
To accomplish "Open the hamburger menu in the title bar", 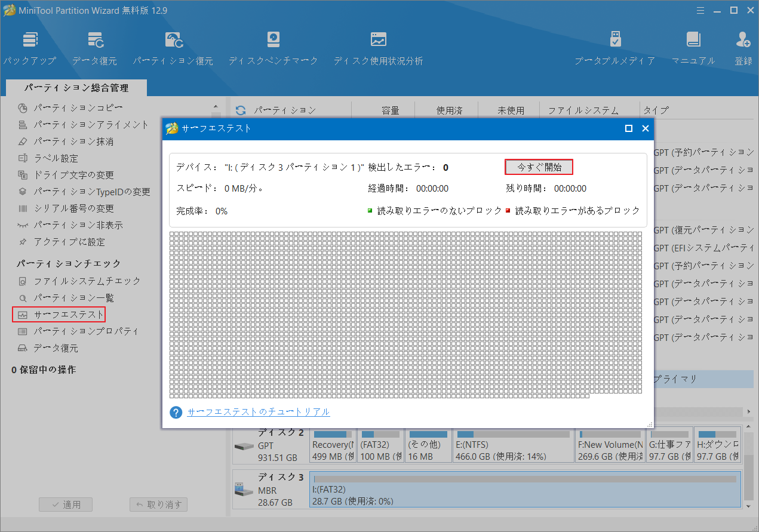I will (x=700, y=10).
